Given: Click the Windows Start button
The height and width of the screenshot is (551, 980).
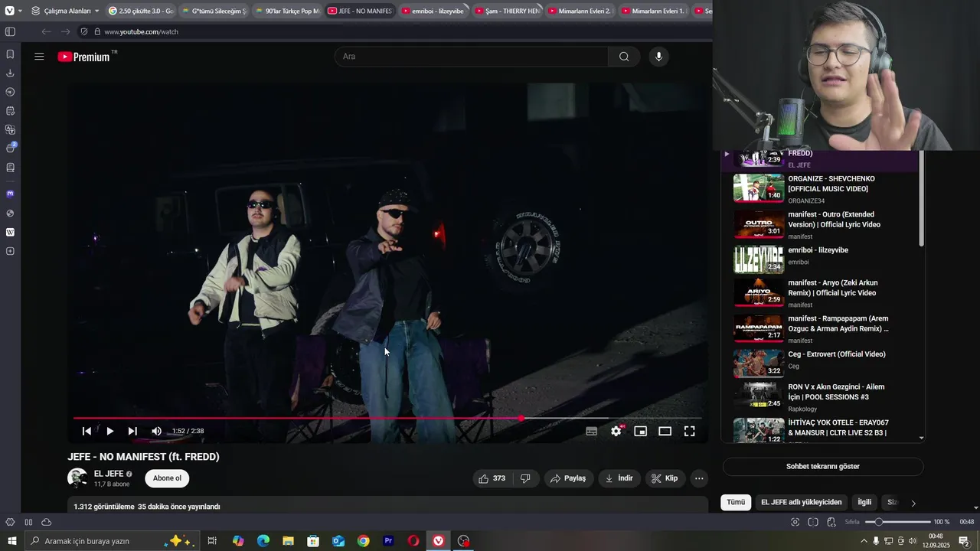Looking at the screenshot, I should [11, 541].
